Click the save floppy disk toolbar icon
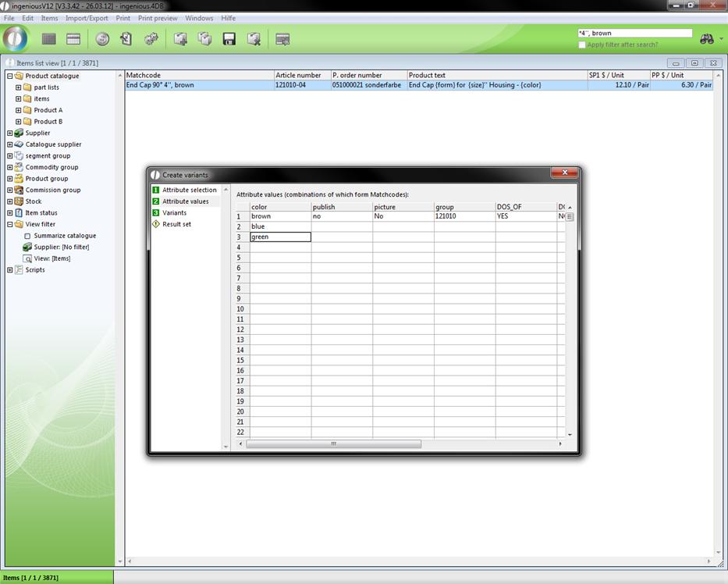The image size is (728, 584). pyautogui.click(x=229, y=39)
